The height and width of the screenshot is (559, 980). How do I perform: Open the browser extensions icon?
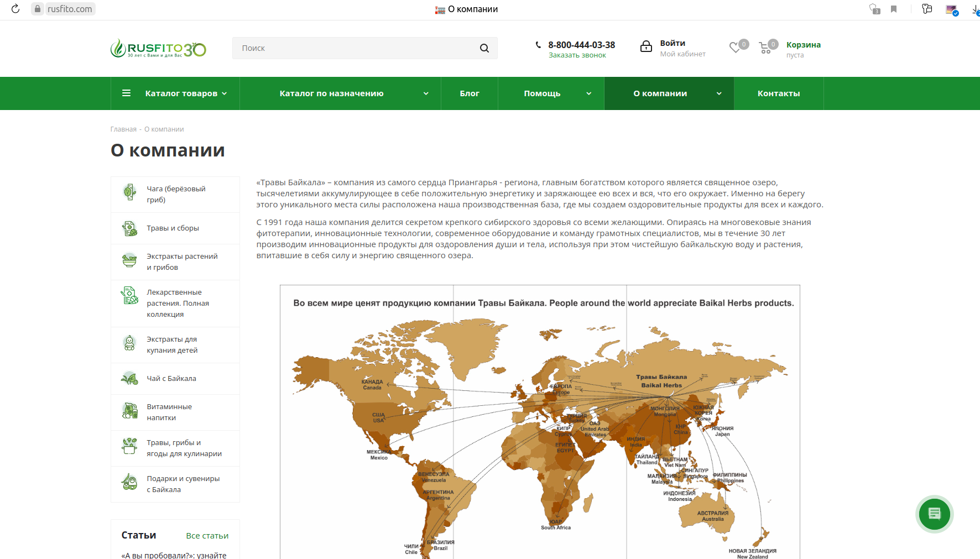coord(874,9)
